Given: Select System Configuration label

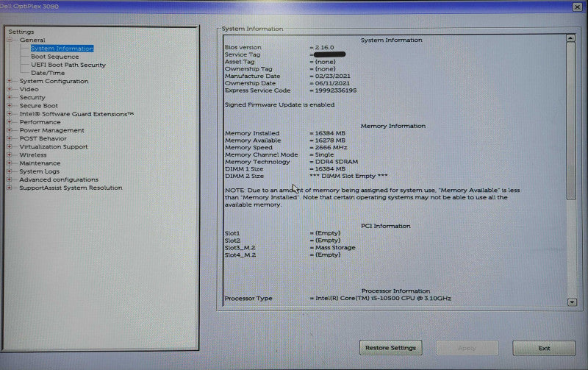Looking at the screenshot, I should click(x=54, y=81).
